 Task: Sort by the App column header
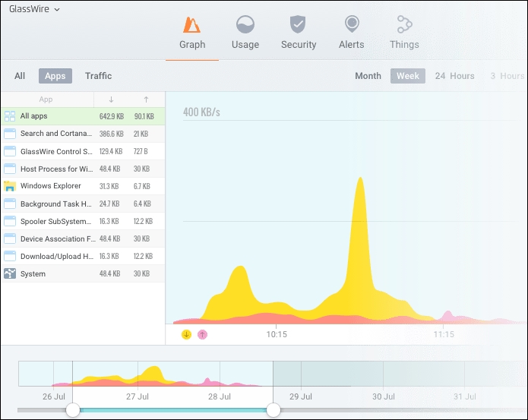[x=46, y=99]
